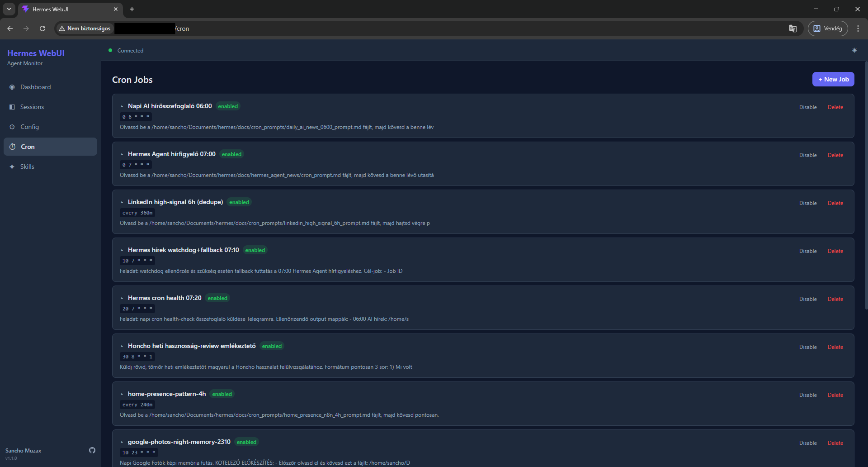The image size is (868, 467).
Task: Click the Hermes WebUI logo title
Action: pyautogui.click(x=36, y=53)
